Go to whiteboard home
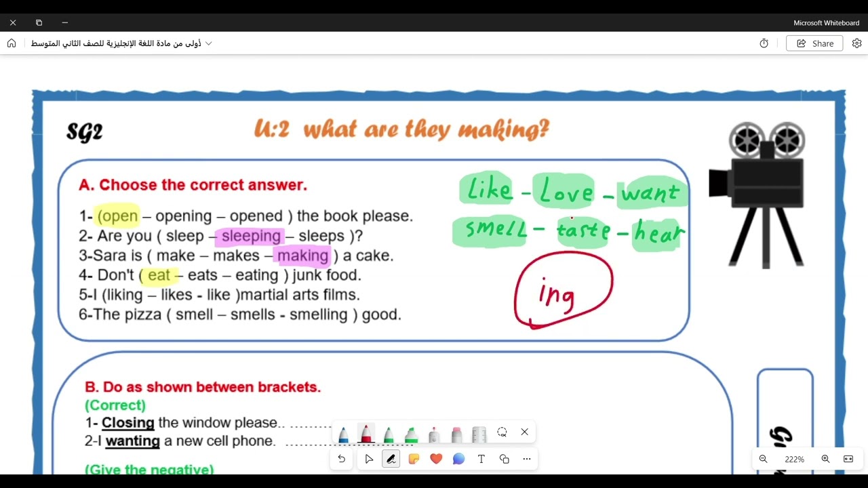 pos(12,43)
